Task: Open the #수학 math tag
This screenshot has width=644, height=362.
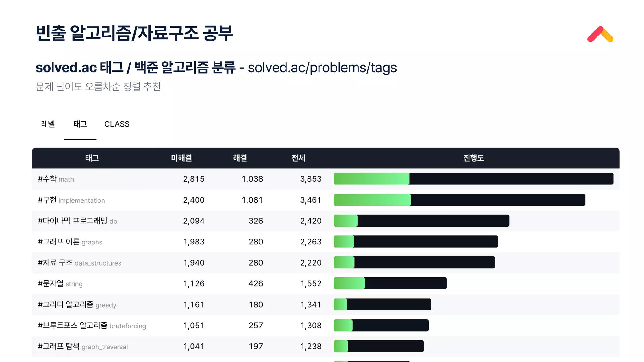Action: [x=56, y=179]
